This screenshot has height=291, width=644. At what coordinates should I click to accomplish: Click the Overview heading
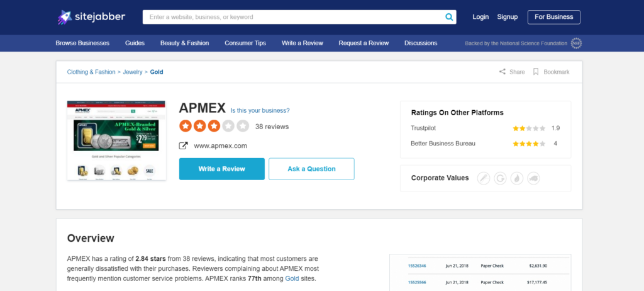pos(91,238)
